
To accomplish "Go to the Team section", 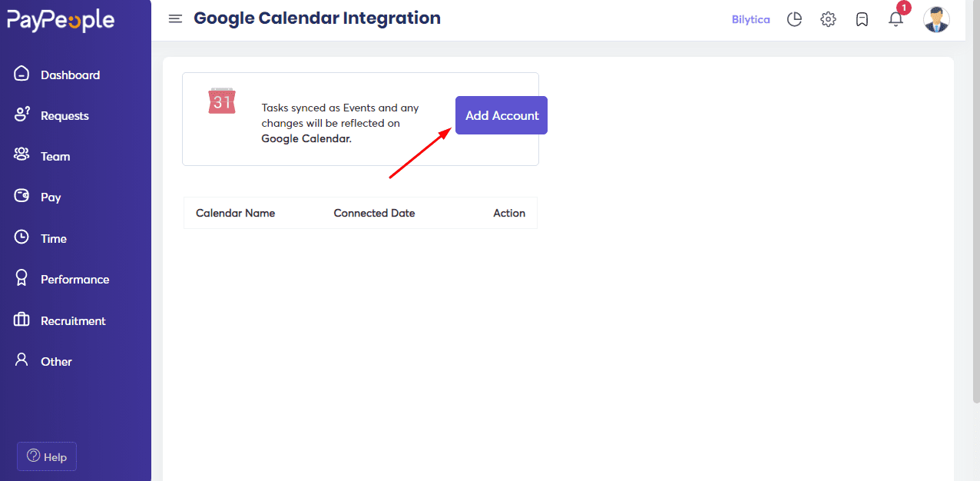I will 55,157.
